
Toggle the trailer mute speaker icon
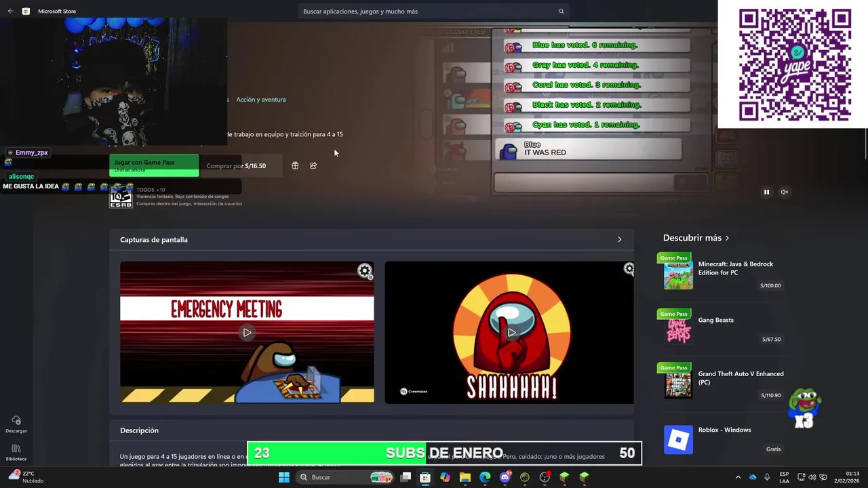(785, 192)
